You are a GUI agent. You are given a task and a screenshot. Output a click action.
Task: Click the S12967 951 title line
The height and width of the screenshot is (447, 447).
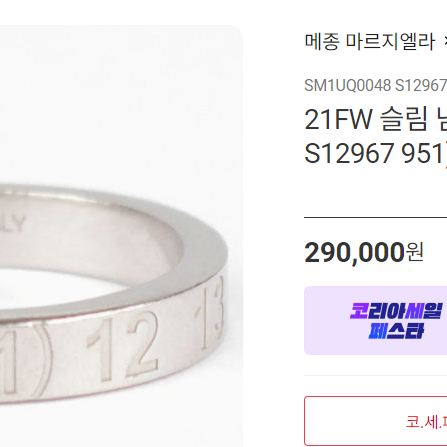(375, 154)
